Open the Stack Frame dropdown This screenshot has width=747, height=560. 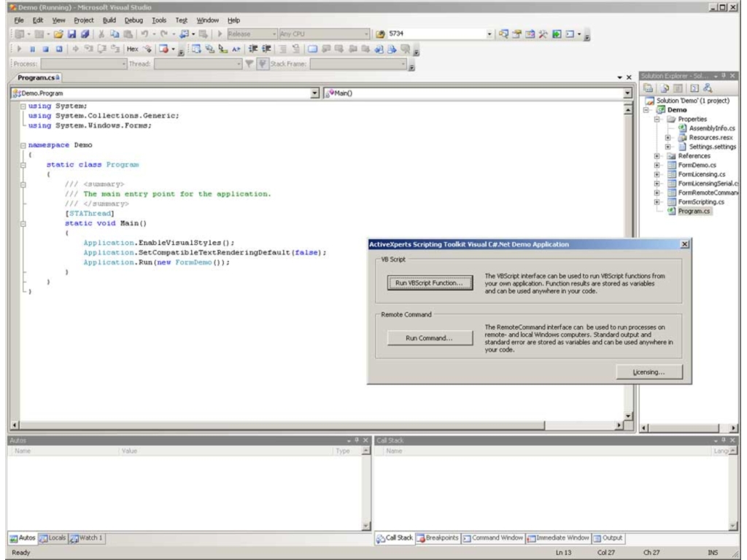(x=403, y=64)
